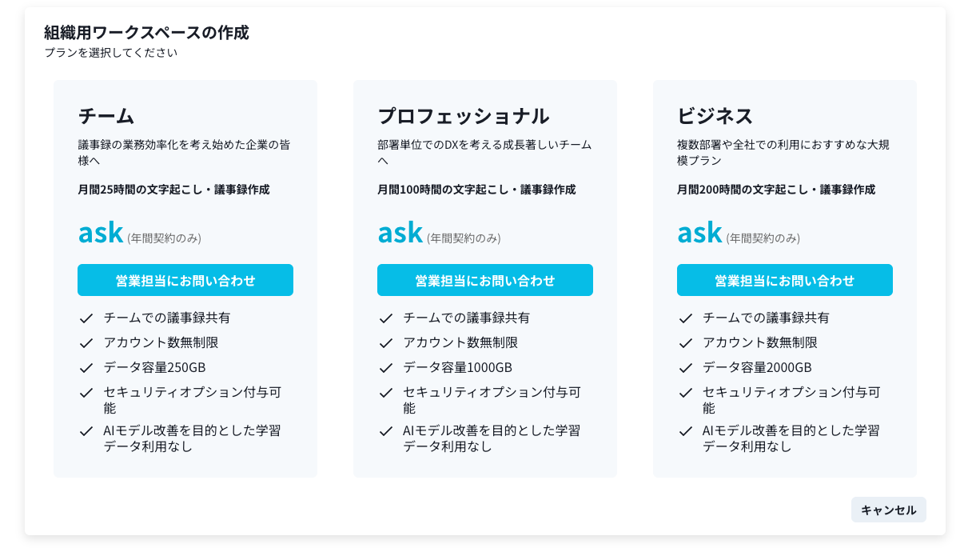The width and height of the screenshot is (980, 556).
Task: Click the Team plan contact sales button
Action: 185,280
